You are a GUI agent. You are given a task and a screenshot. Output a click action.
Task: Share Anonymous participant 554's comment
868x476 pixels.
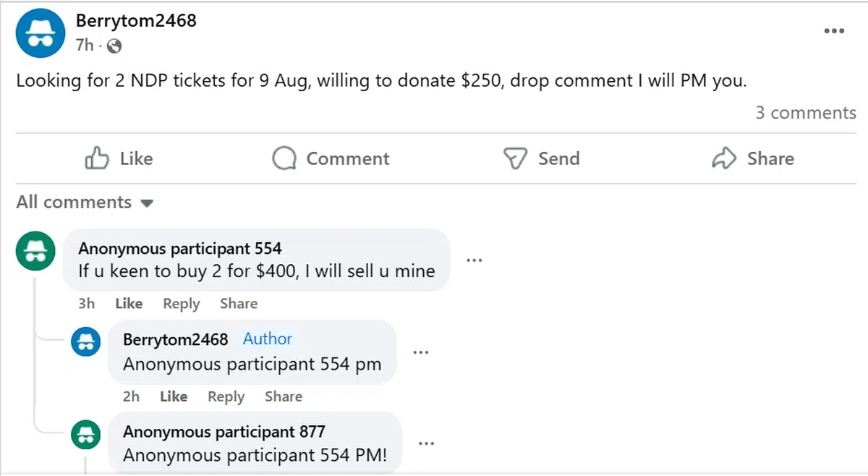point(239,304)
